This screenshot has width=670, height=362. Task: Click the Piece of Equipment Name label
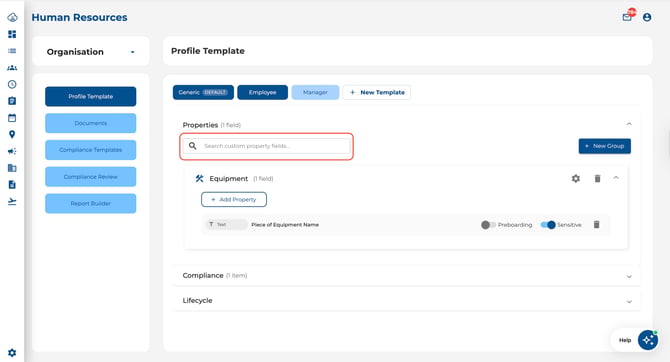(285, 225)
